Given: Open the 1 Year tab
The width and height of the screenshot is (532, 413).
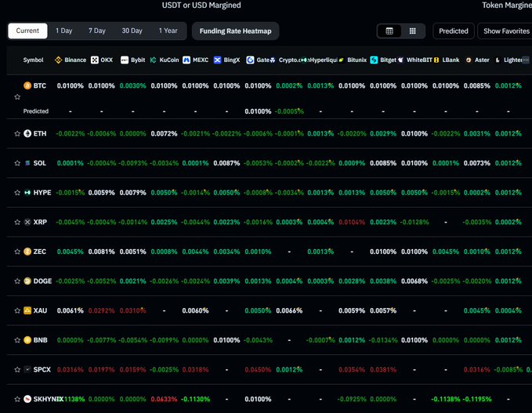Looking at the screenshot, I should click(x=168, y=31).
